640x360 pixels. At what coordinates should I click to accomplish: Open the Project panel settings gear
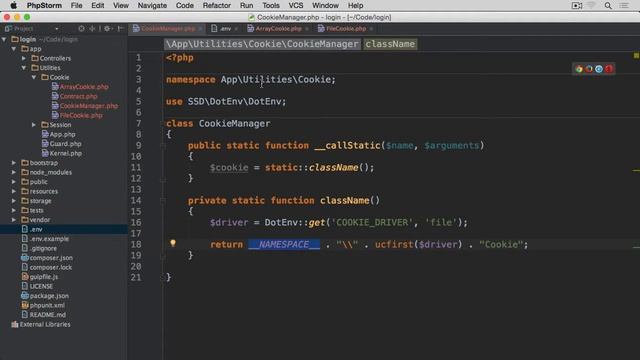click(107, 29)
